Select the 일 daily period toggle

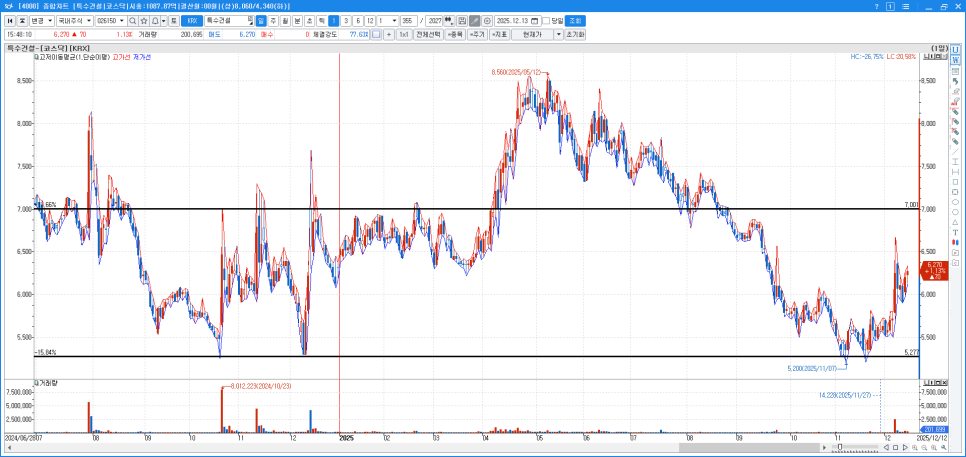tap(261, 20)
